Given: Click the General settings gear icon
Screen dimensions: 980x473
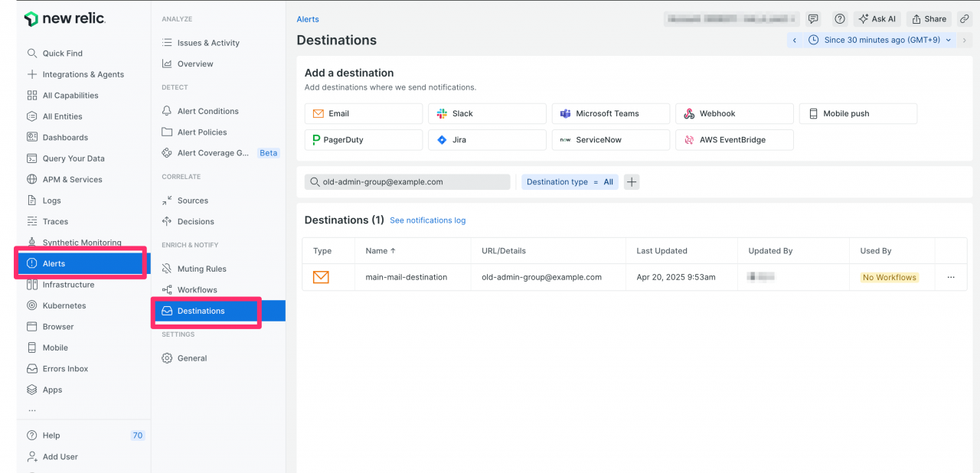Looking at the screenshot, I should (167, 358).
